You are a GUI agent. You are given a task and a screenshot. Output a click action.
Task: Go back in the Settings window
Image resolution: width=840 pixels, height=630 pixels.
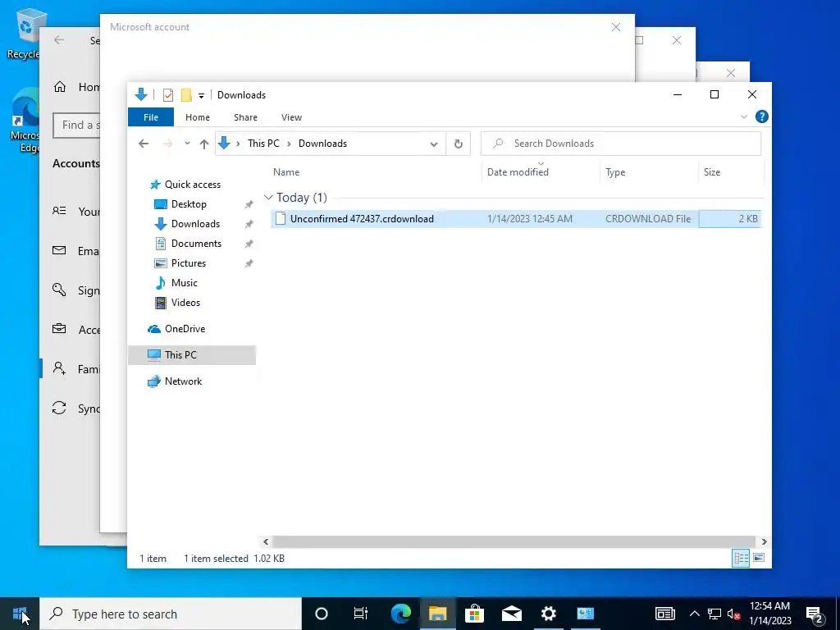click(59, 40)
